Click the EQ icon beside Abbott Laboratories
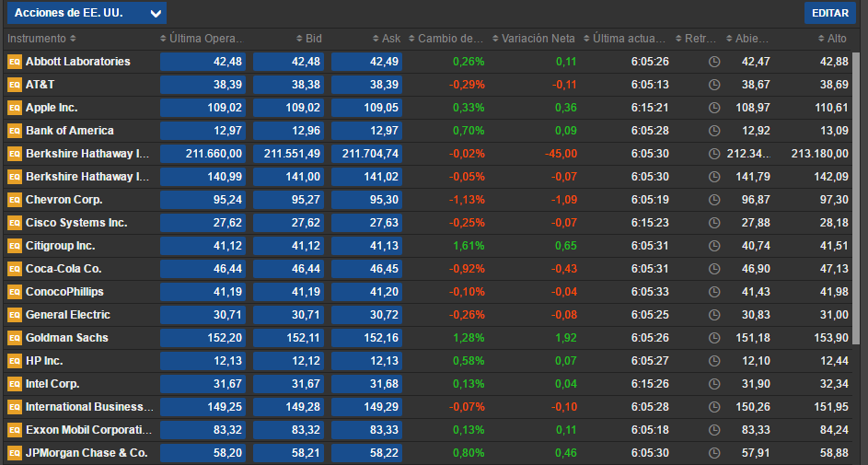The width and height of the screenshot is (868, 465). 15,62
